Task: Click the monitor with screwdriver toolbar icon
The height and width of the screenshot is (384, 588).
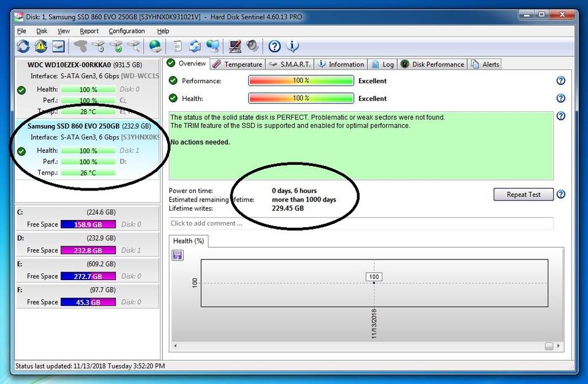Action: click(x=235, y=46)
